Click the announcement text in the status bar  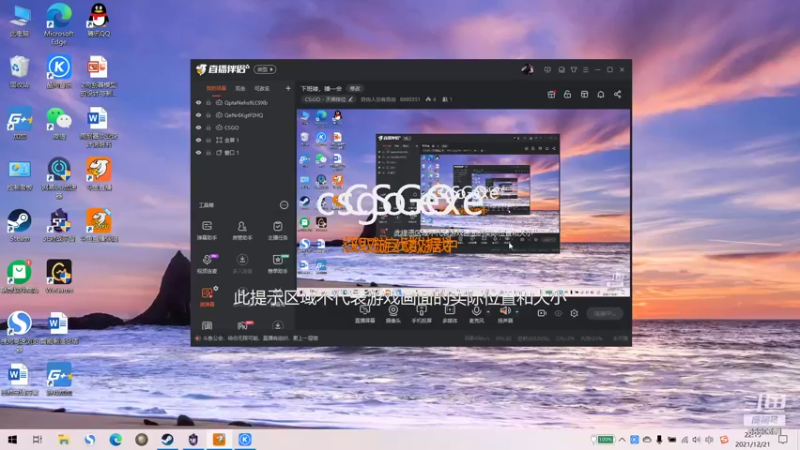point(261,338)
